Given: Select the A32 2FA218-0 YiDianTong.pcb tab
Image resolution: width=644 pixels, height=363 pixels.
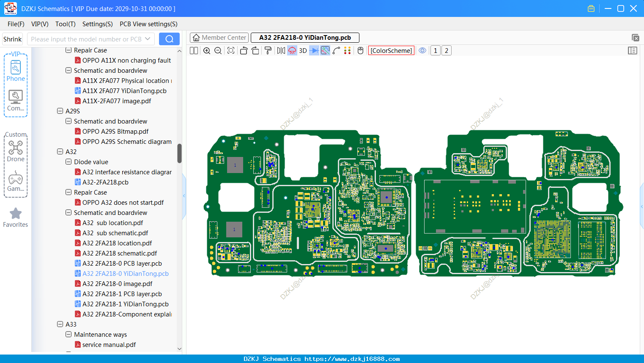Looking at the screenshot, I should 305,38.
